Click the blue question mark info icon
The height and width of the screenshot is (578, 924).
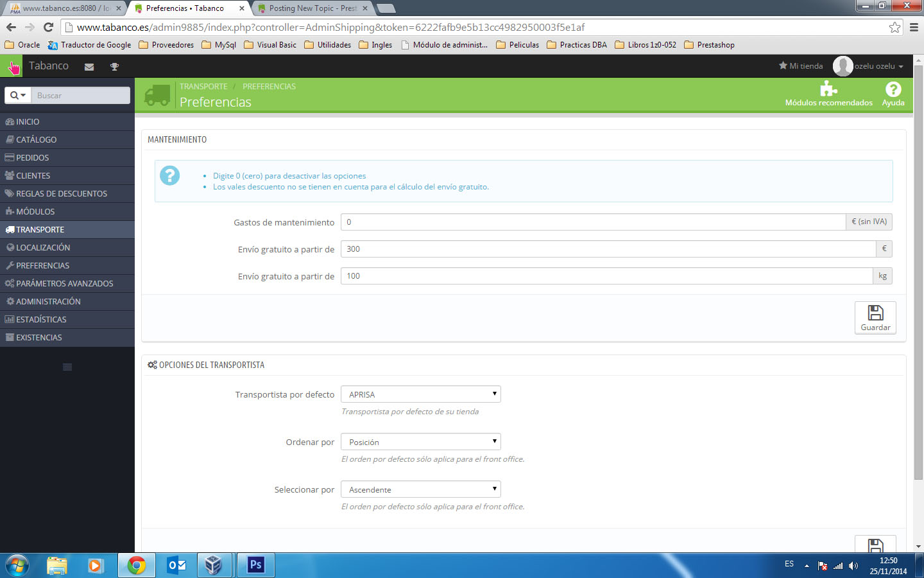170,175
